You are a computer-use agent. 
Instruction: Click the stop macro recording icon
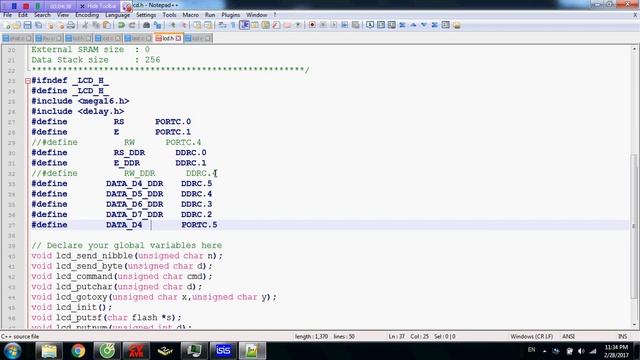[x=323, y=25]
